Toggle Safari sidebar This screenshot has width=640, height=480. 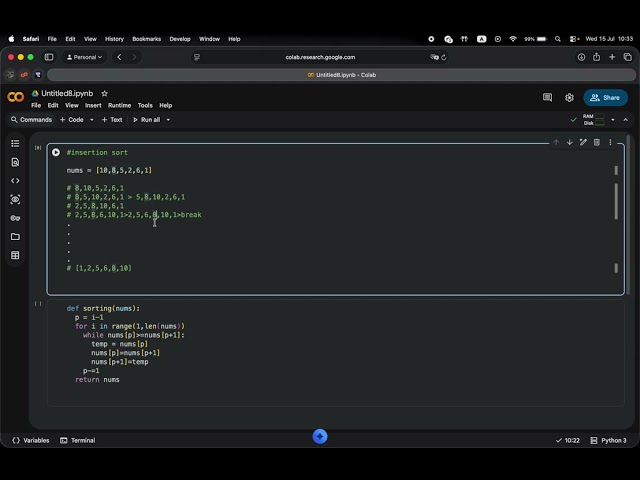[49, 57]
